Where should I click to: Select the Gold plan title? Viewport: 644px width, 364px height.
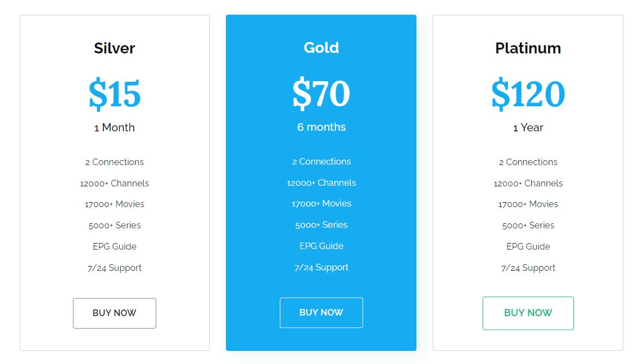[321, 47]
